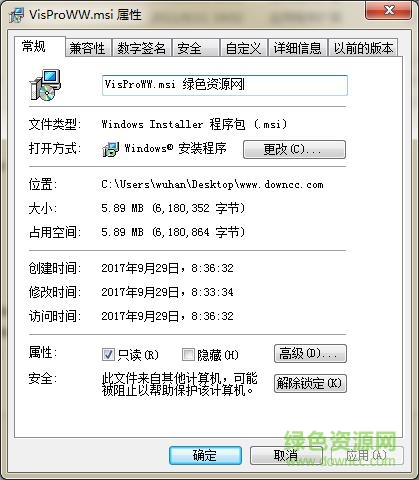
Task: Click the MSI installer file icon
Action: pyautogui.click(x=45, y=85)
